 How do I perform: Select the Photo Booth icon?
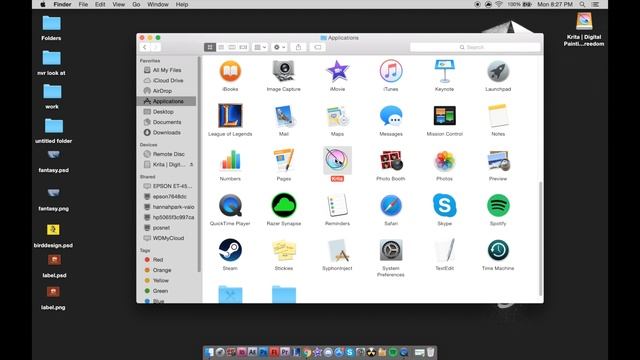(x=391, y=160)
